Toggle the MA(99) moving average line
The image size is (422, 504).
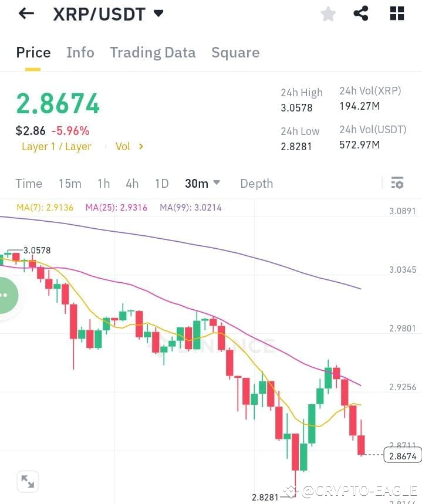pos(190,207)
